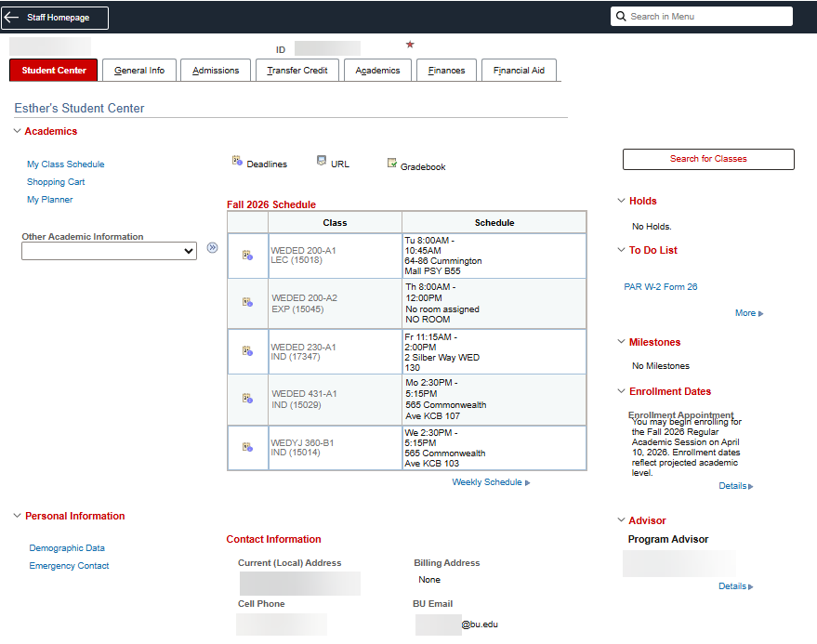The width and height of the screenshot is (817, 644).
Task: Click More link under To Do List
Action: coord(749,312)
